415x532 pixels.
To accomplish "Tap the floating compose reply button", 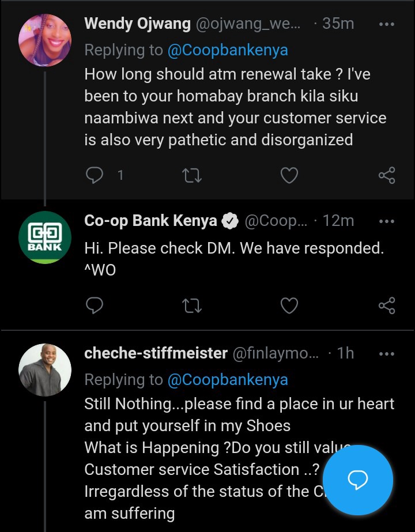I will (358, 480).
